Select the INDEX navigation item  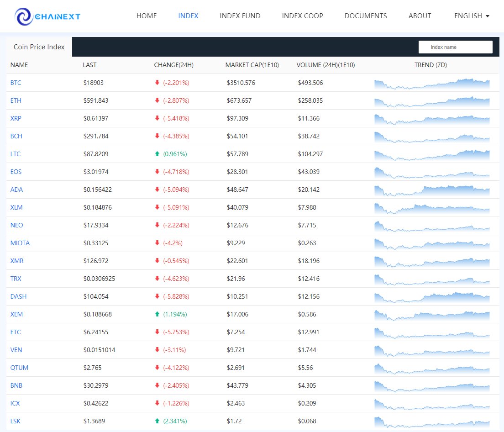tap(188, 16)
